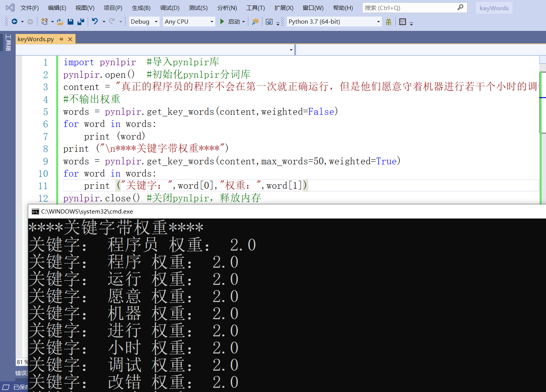
Task: Open the 分析(N) menu
Action: pos(227,8)
